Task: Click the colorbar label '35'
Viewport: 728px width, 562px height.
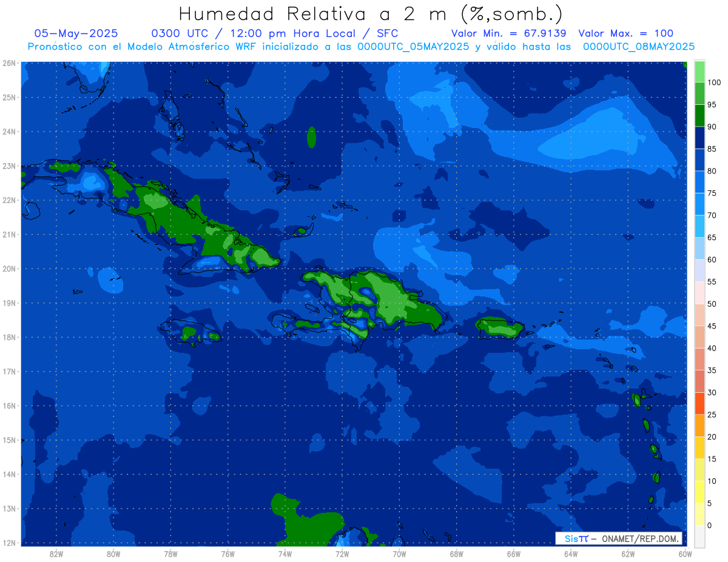Action: point(712,370)
